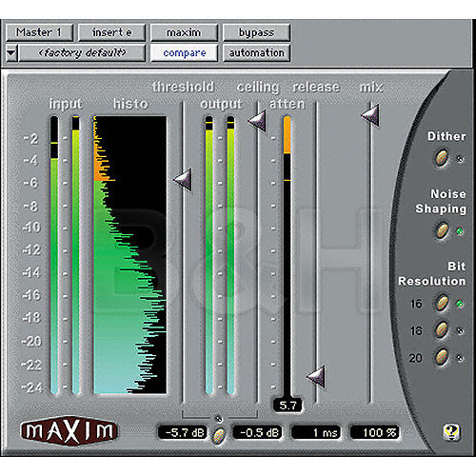
Task: Click the compare button
Action: pyautogui.click(x=184, y=53)
